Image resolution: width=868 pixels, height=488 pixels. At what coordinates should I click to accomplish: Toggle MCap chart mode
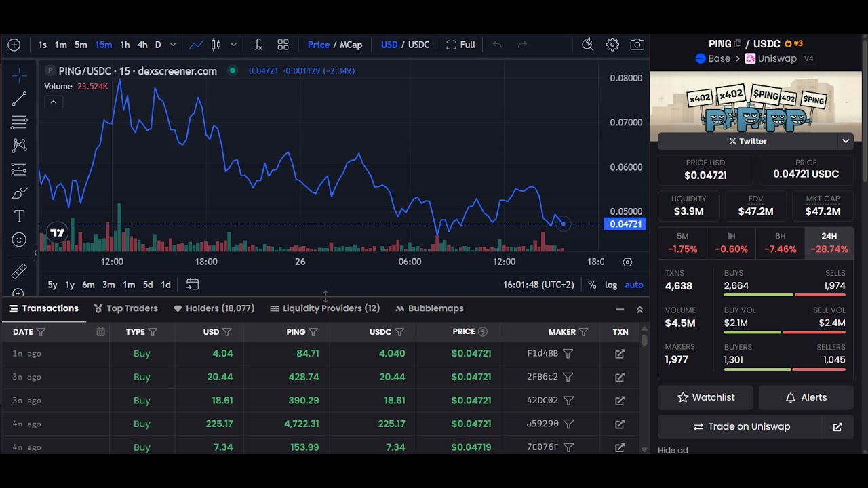point(351,45)
